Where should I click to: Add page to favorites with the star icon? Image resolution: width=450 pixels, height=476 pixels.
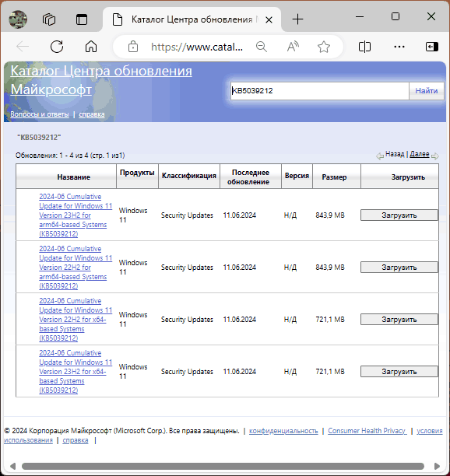[x=324, y=47]
